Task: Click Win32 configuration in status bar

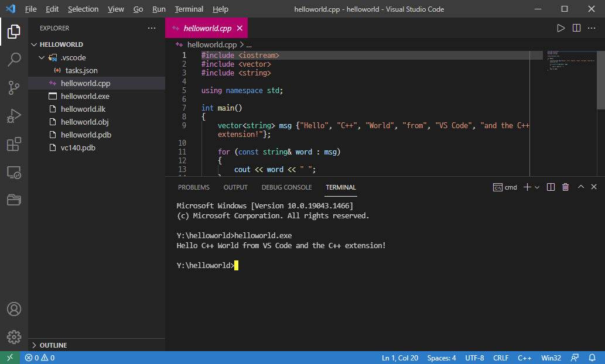Action: [x=551, y=358]
